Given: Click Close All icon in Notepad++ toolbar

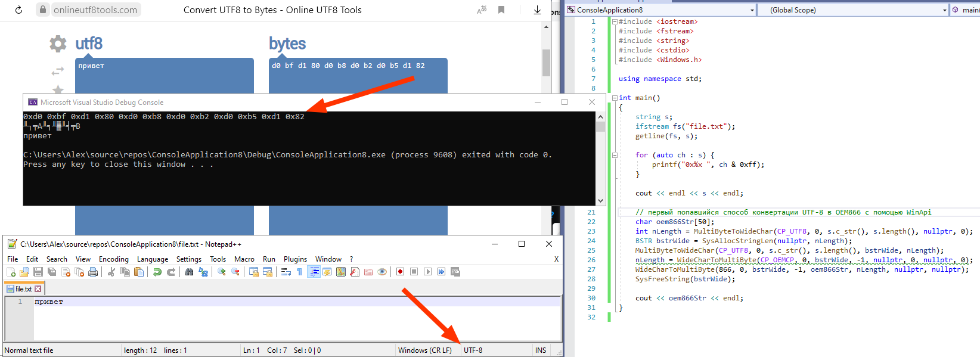Looking at the screenshot, I should coord(79,272).
